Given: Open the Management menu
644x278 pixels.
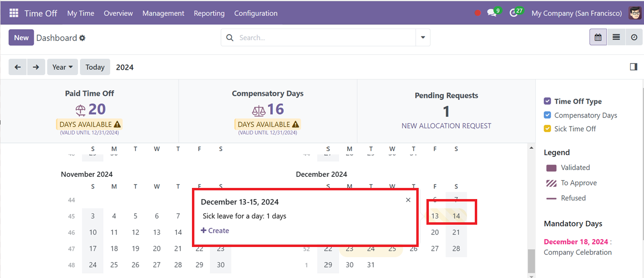Looking at the screenshot, I should coord(163,13).
